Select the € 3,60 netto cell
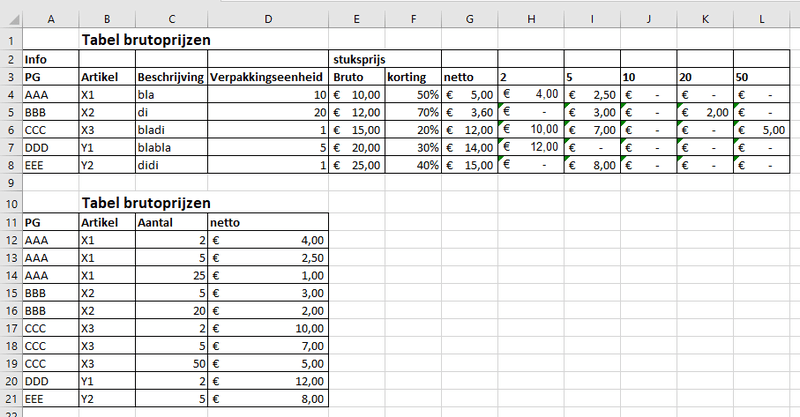This screenshot has height=417, width=800. coord(469,113)
